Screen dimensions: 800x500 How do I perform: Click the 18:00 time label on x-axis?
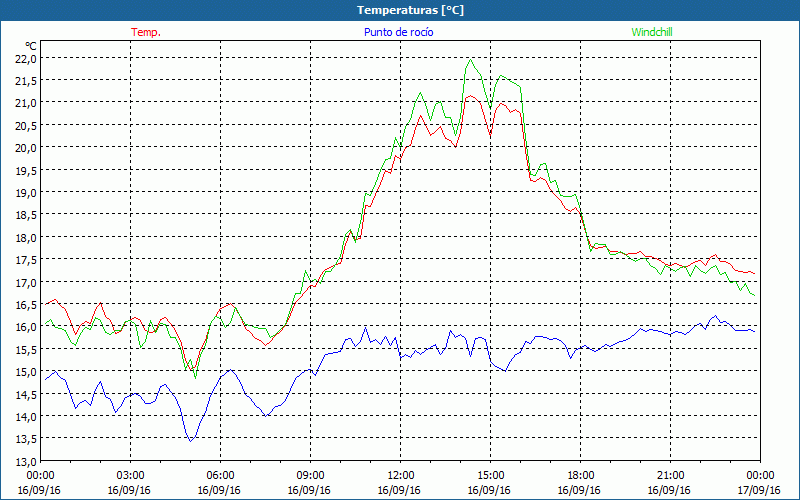pyautogui.click(x=581, y=476)
